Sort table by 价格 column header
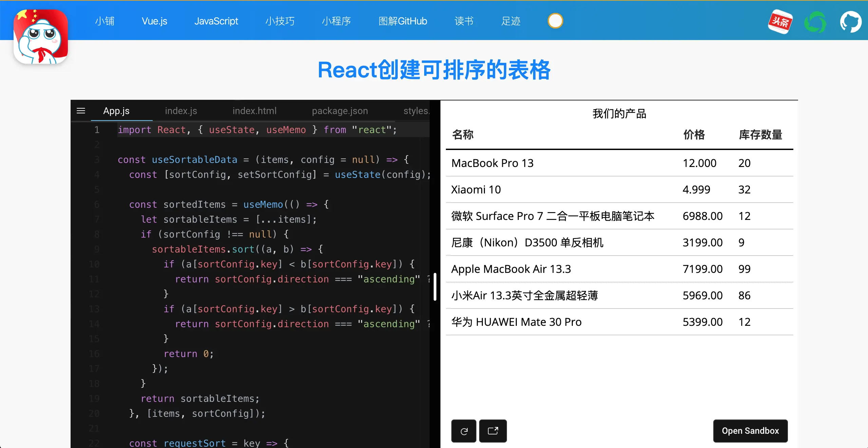This screenshot has width=868, height=448. (x=694, y=135)
